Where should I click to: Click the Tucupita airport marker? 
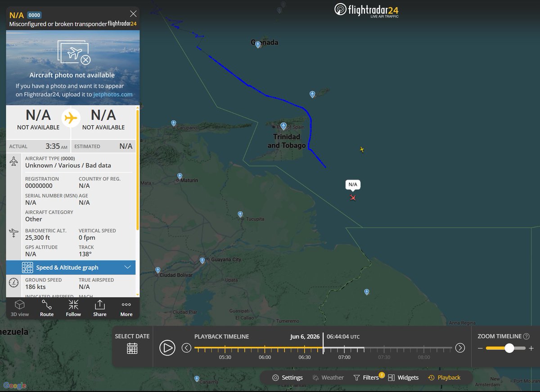tap(240, 214)
